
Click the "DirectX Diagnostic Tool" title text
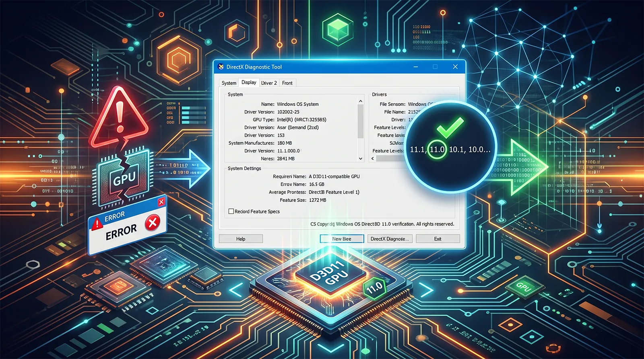[254, 67]
